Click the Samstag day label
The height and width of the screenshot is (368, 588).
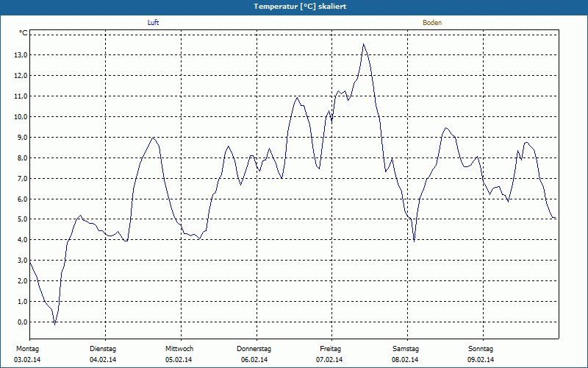tap(406, 349)
